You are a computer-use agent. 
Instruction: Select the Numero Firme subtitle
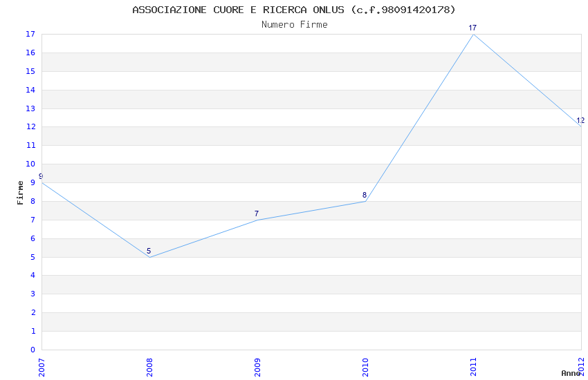[x=295, y=25]
